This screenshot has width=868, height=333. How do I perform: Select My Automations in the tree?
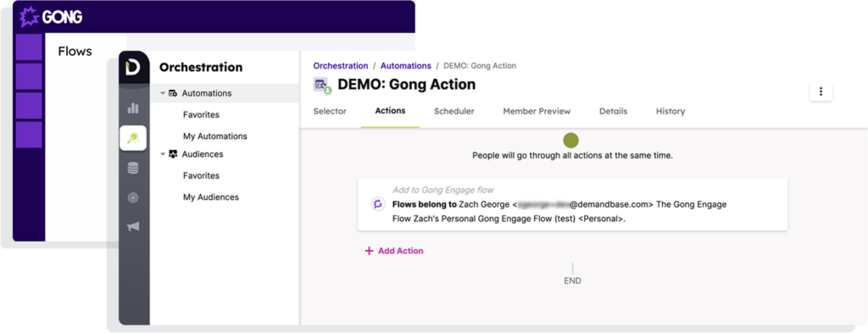[214, 136]
